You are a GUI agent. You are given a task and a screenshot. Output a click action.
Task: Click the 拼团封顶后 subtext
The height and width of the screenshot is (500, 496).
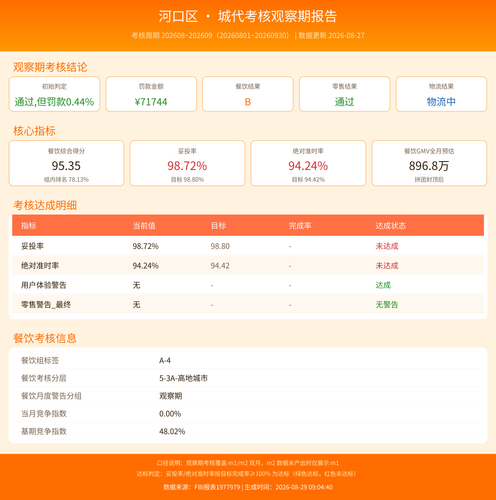click(x=429, y=180)
